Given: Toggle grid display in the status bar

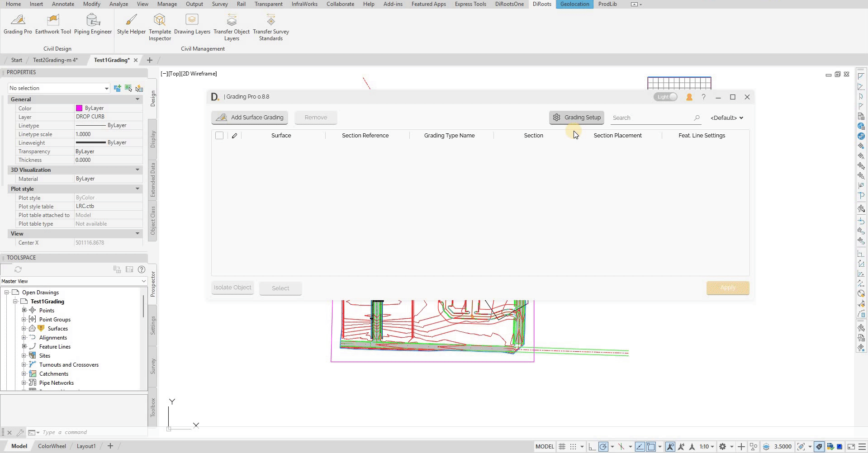Looking at the screenshot, I should tap(562, 446).
